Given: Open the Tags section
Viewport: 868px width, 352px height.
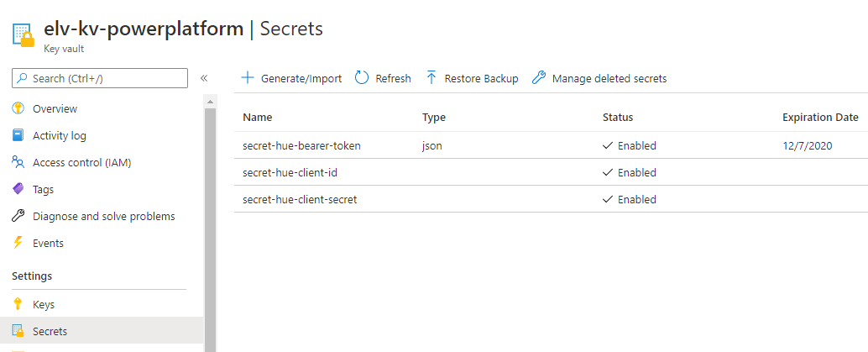Looking at the screenshot, I should coord(43,189).
